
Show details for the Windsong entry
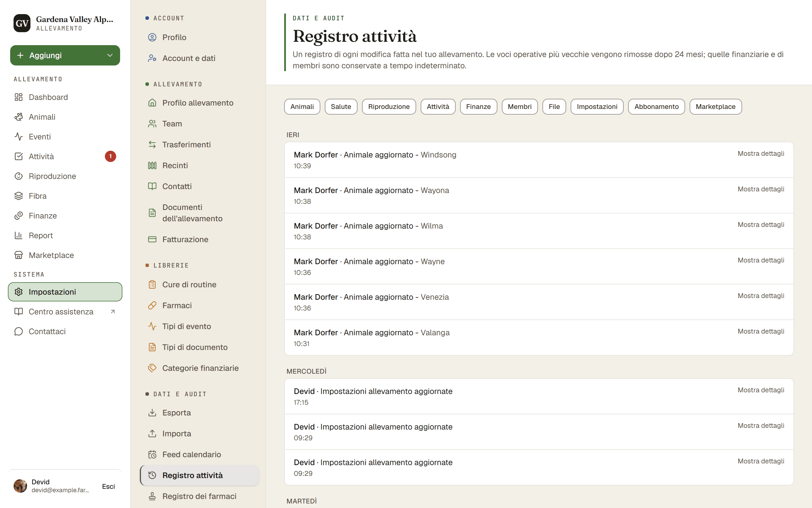tap(761, 154)
